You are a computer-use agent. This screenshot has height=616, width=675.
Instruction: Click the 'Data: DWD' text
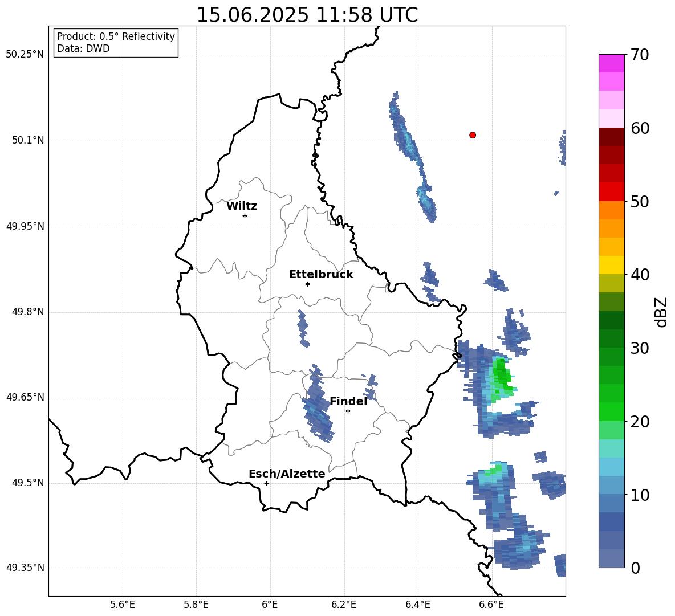click(x=83, y=48)
